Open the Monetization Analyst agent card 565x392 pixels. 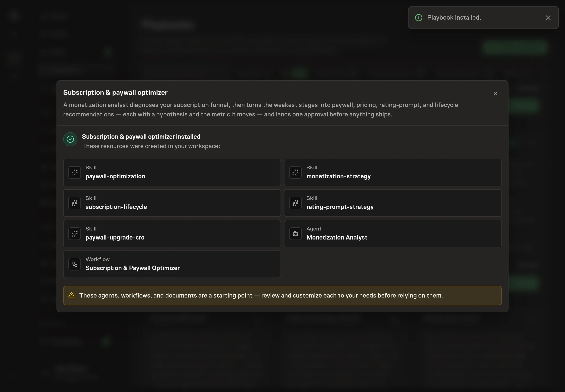coord(393,234)
